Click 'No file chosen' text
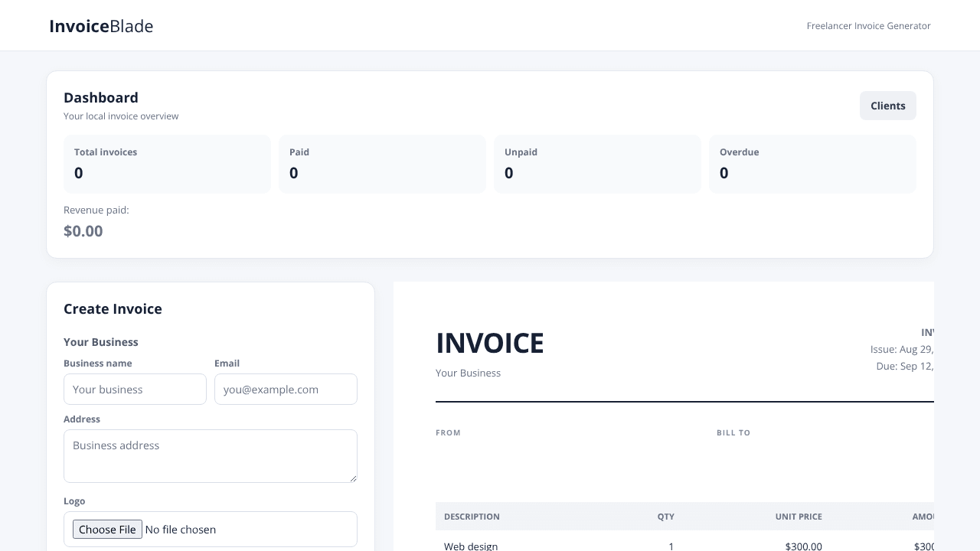 point(180,530)
